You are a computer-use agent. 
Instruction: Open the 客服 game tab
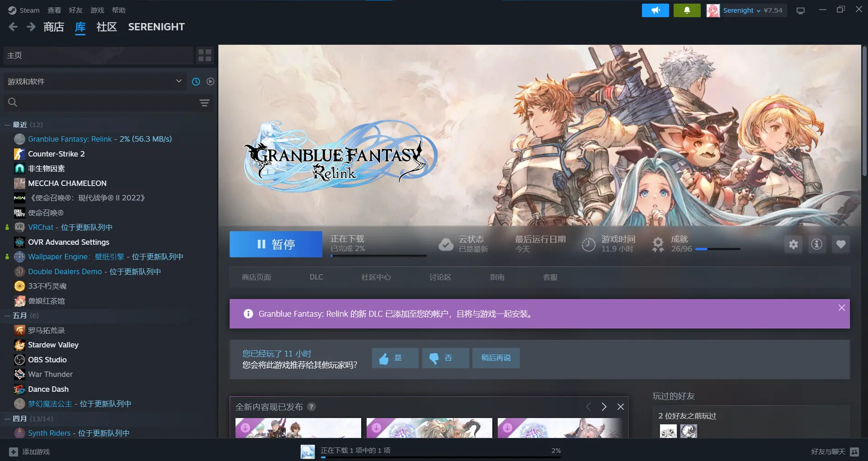550,277
